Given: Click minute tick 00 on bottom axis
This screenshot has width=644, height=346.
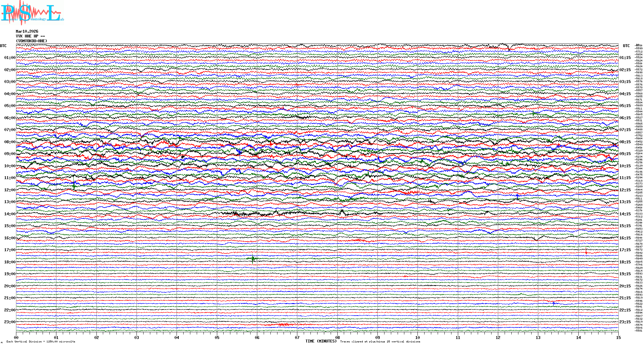Looking at the screenshot, I should 16,337.
